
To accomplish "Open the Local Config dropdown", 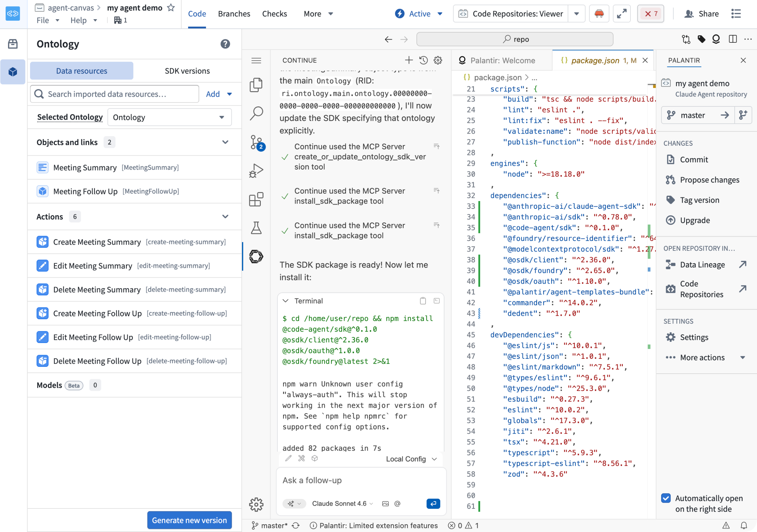I will (x=411, y=459).
